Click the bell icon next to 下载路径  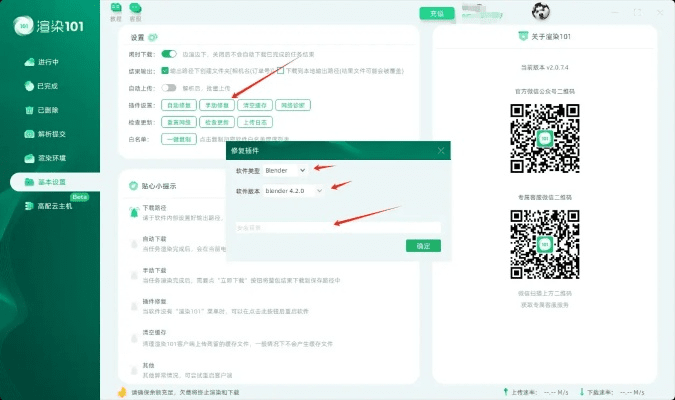point(134,212)
